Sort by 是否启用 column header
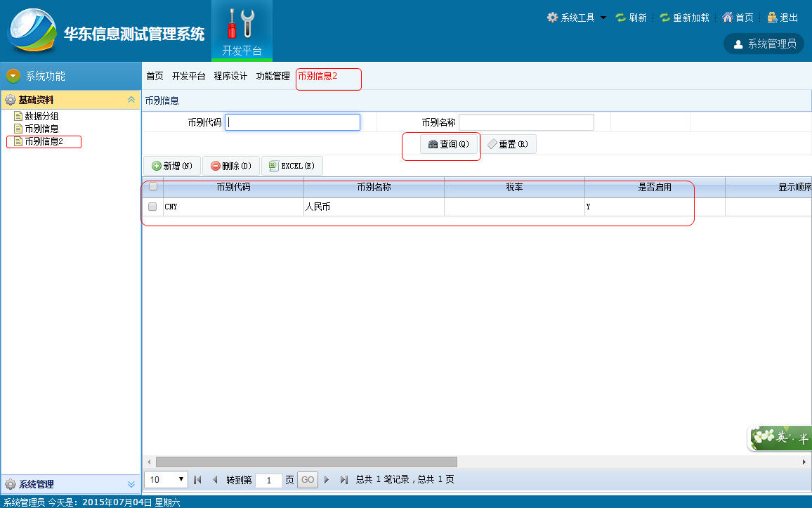This screenshot has height=508, width=812. coord(655,188)
